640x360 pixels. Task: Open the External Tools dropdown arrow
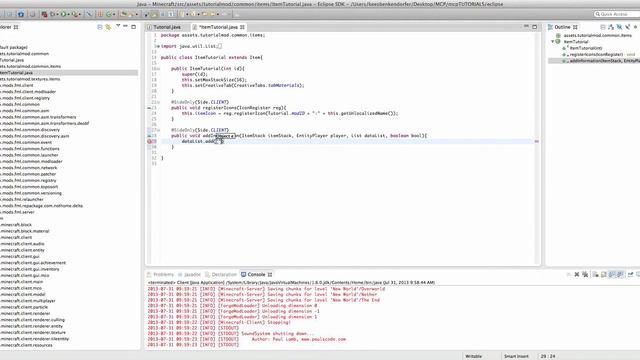click(x=80, y=15)
